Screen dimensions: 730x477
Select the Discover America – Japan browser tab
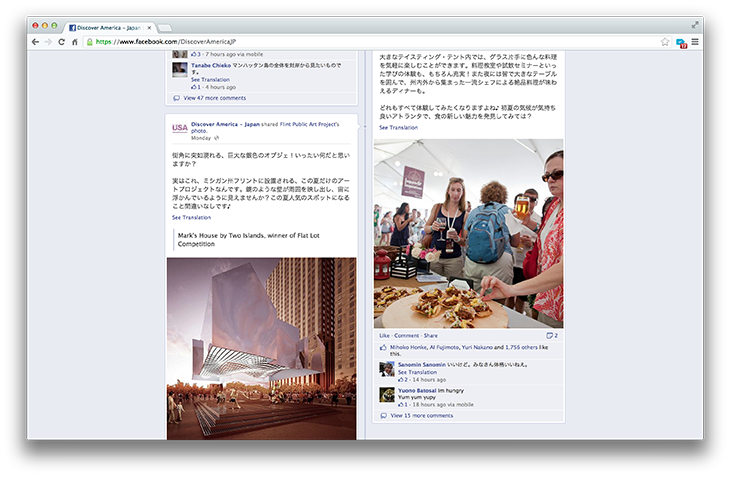(x=109, y=26)
